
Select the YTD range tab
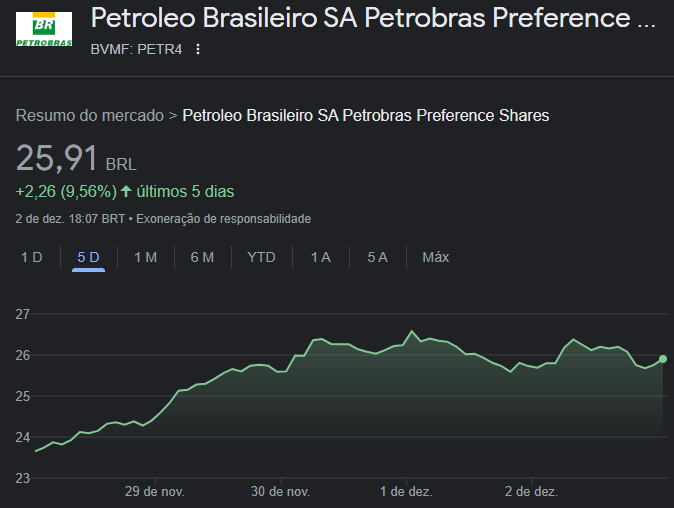pos(261,257)
